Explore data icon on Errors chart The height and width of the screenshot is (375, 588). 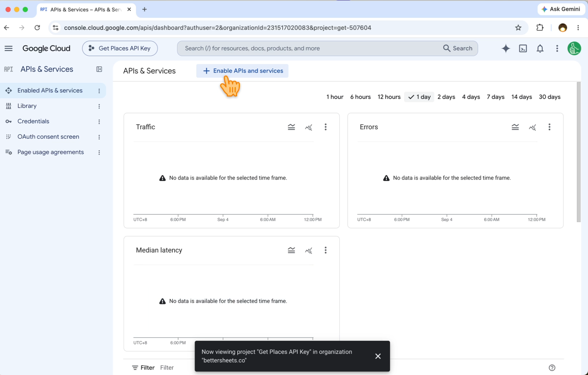coord(532,127)
